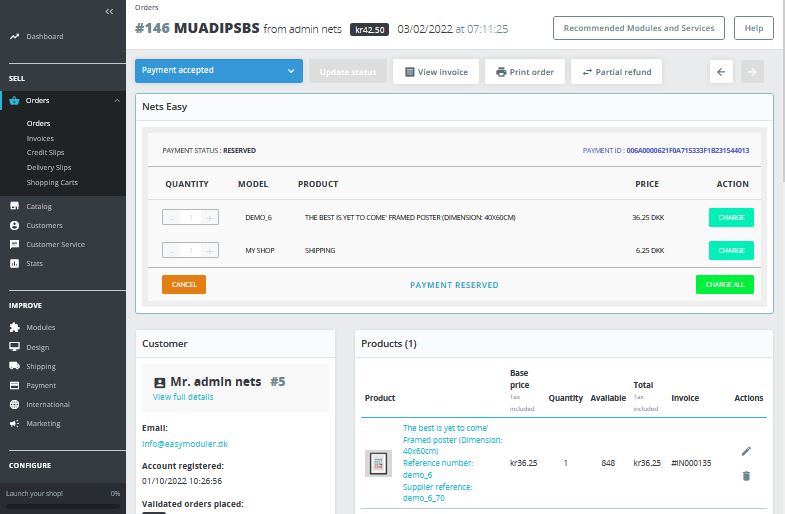The image size is (785, 514).
Task: Charge the MY SHOP shipping item
Action: click(x=731, y=250)
